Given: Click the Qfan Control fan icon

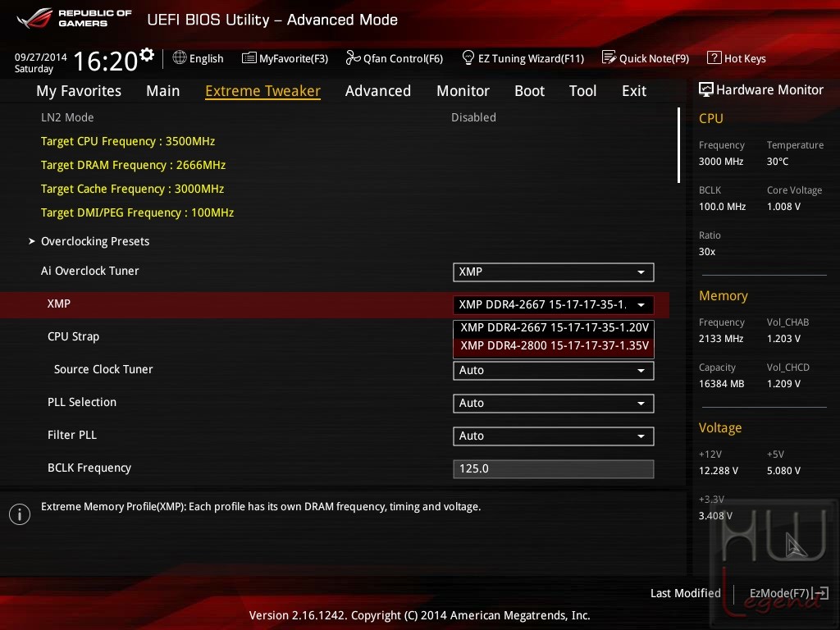Looking at the screenshot, I should [x=353, y=57].
